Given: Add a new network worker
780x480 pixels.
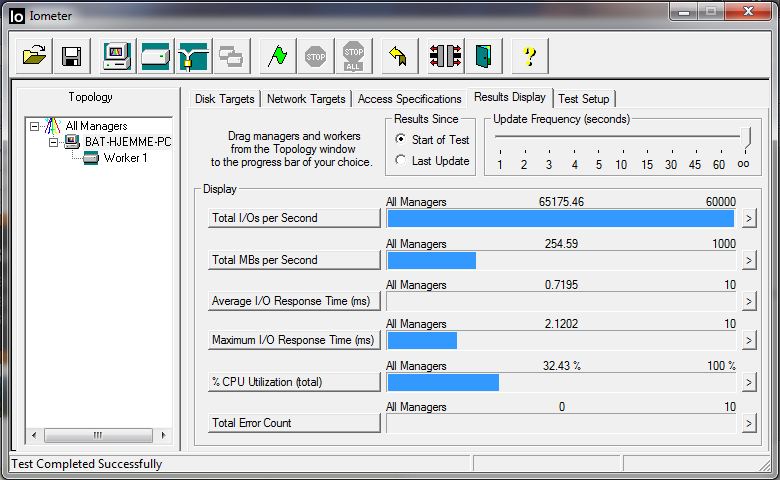Looking at the screenshot, I should [x=194, y=56].
